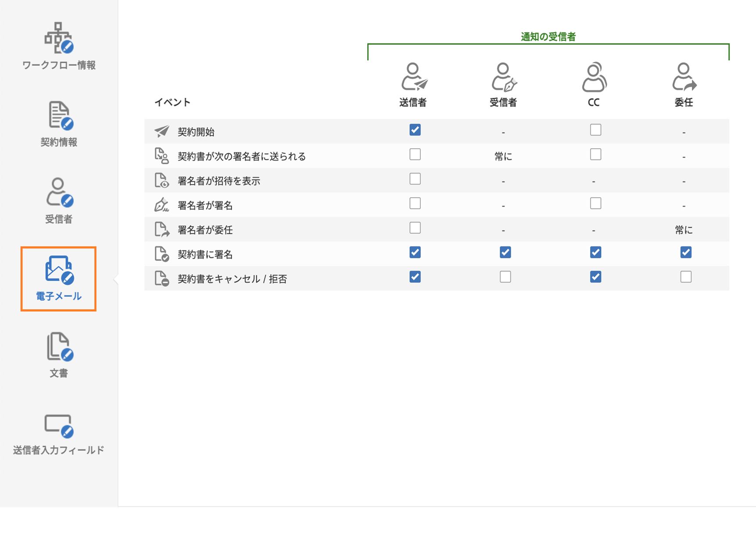Click the 文書 label
The width and height of the screenshot is (756, 539).
(59, 373)
